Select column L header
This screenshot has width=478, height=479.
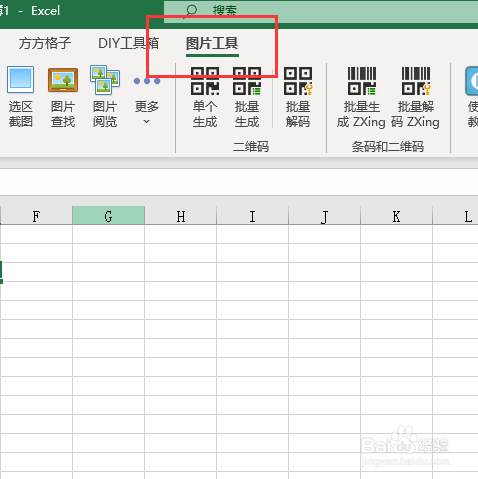pos(455,216)
